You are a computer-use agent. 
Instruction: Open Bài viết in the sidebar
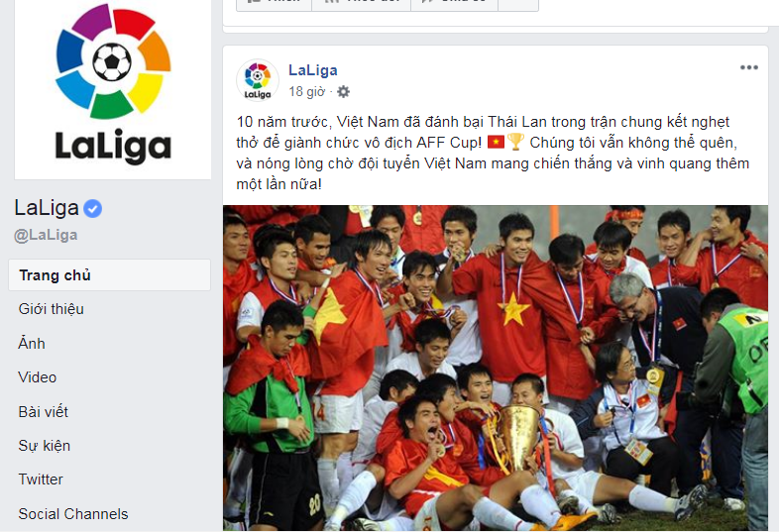click(44, 411)
